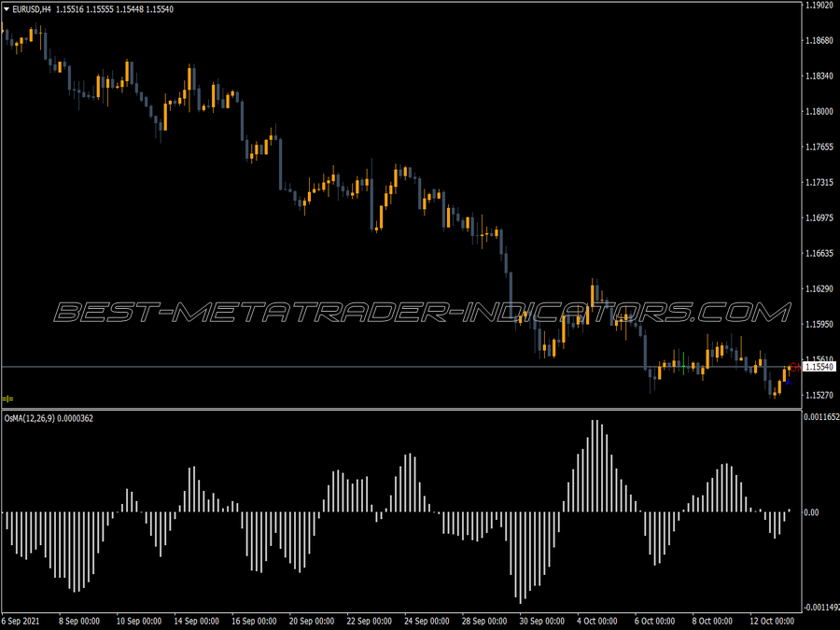Click the 28 Sep 00:00 time label
The height and width of the screenshot is (630, 840).
[x=484, y=621]
